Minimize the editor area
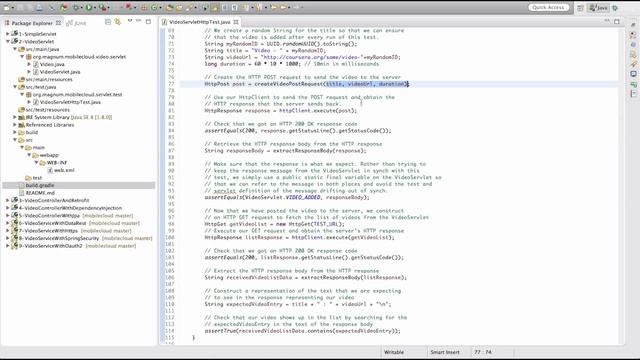The width and height of the screenshot is (640, 360). point(607,20)
